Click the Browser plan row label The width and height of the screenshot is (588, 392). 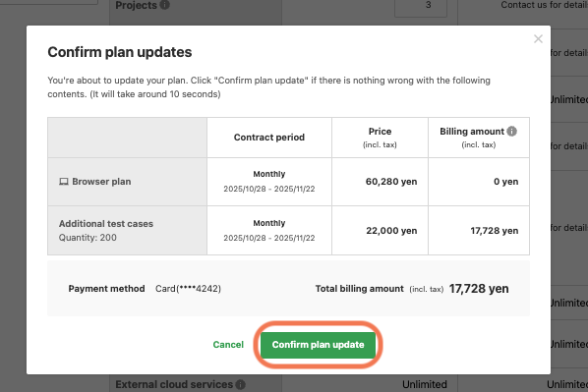[101, 182]
